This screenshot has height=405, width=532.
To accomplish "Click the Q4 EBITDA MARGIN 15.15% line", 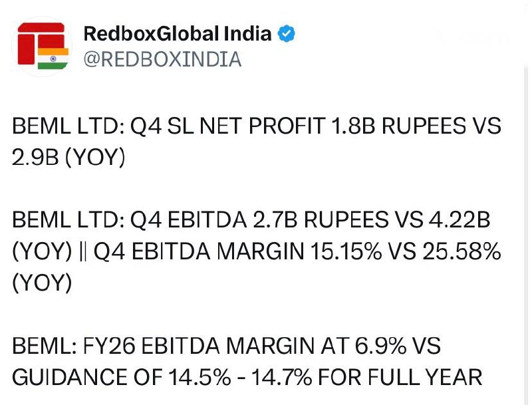I will [x=257, y=251].
